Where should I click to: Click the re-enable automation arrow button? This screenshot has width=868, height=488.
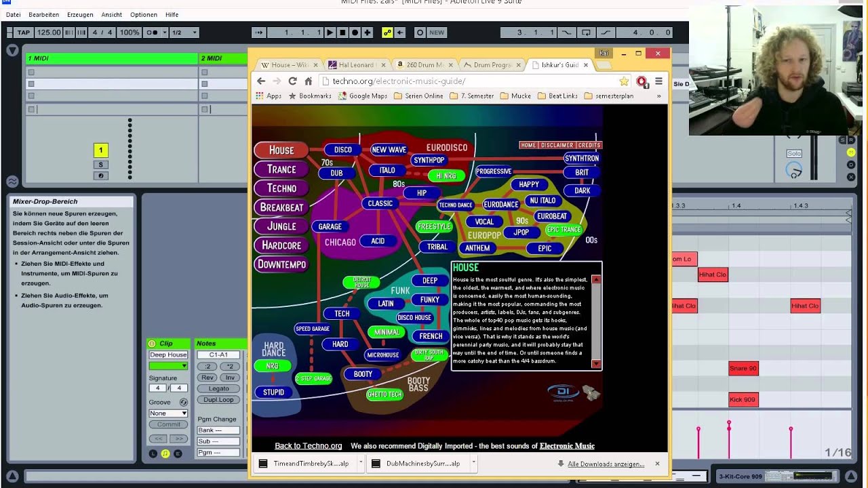tap(400, 33)
